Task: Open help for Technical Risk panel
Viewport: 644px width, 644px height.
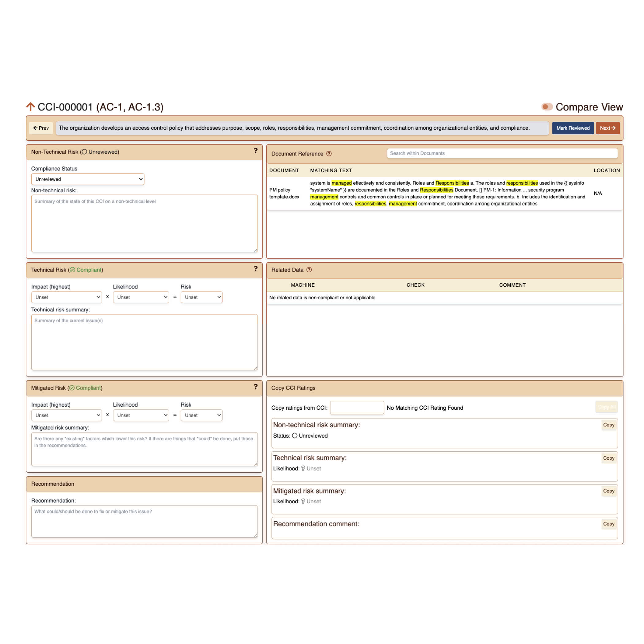Action: click(255, 269)
